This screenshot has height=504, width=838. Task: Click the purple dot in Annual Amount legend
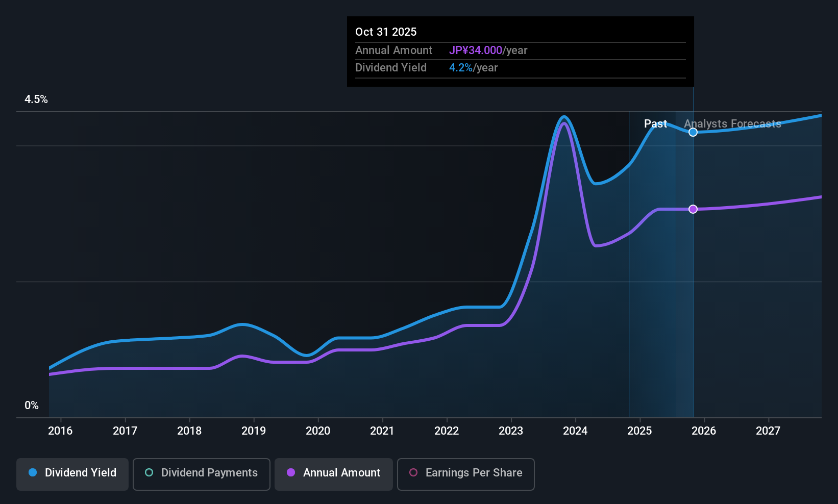(291, 472)
